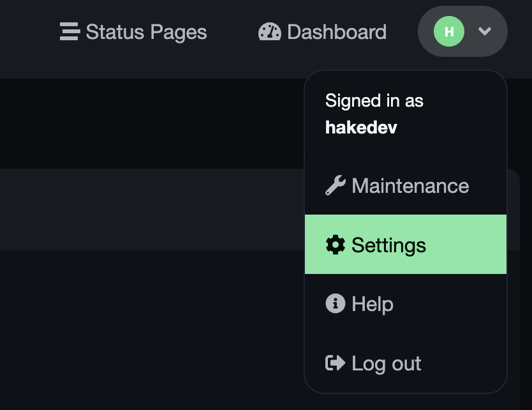Click the wrench icon beside Maintenance
This screenshot has height=410, width=532.
coord(336,185)
